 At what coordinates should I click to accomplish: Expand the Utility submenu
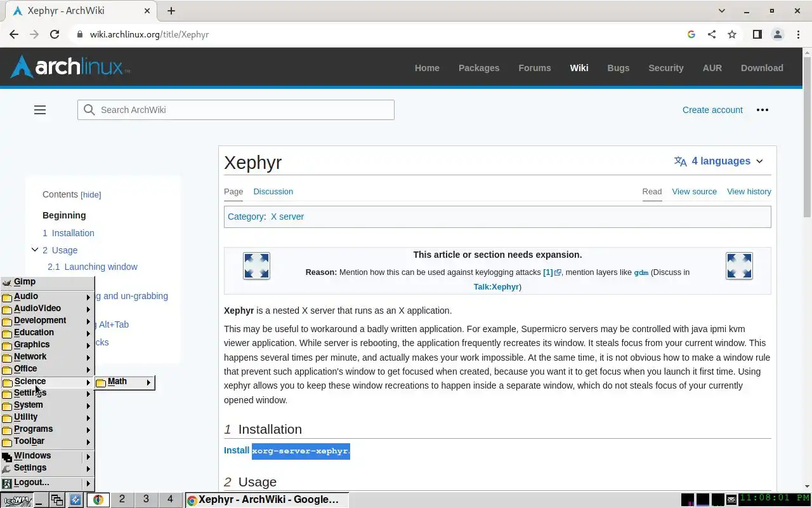47,417
